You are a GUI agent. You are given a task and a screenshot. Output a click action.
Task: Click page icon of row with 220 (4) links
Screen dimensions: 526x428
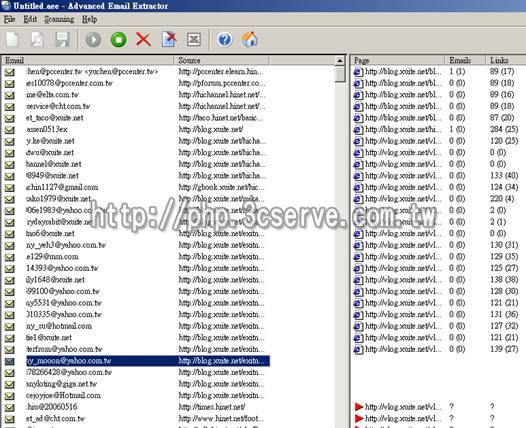(x=358, y=199)
